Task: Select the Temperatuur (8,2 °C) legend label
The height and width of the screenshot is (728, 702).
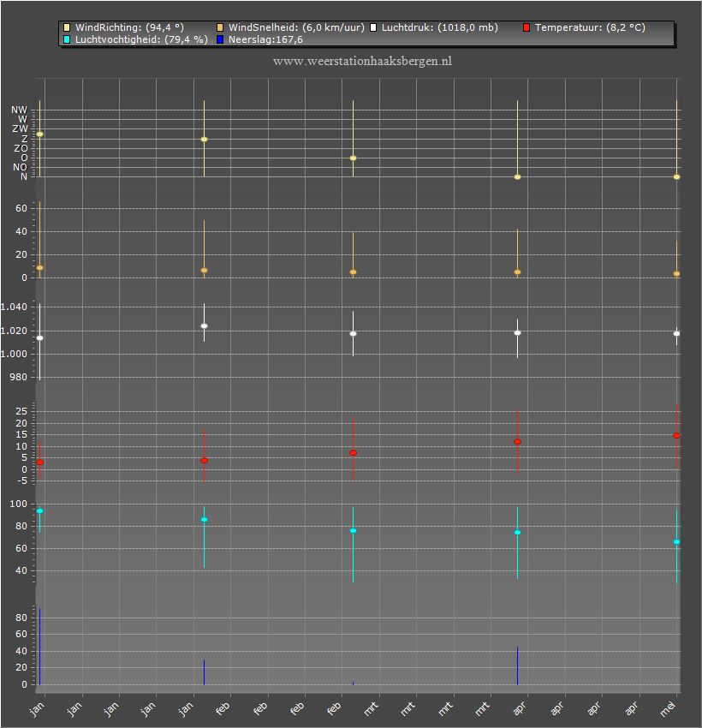Action: coord(590,28)
